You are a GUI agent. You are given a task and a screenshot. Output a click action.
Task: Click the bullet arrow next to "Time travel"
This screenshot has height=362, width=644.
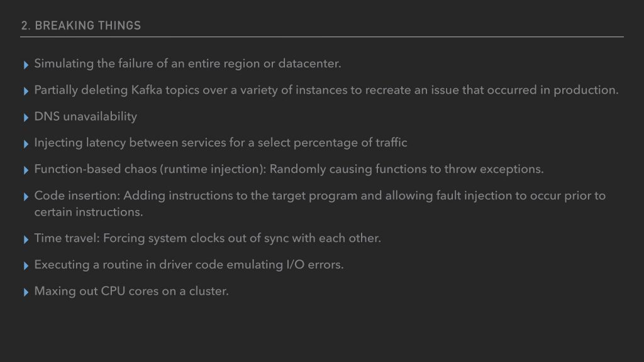coord(26,239)
